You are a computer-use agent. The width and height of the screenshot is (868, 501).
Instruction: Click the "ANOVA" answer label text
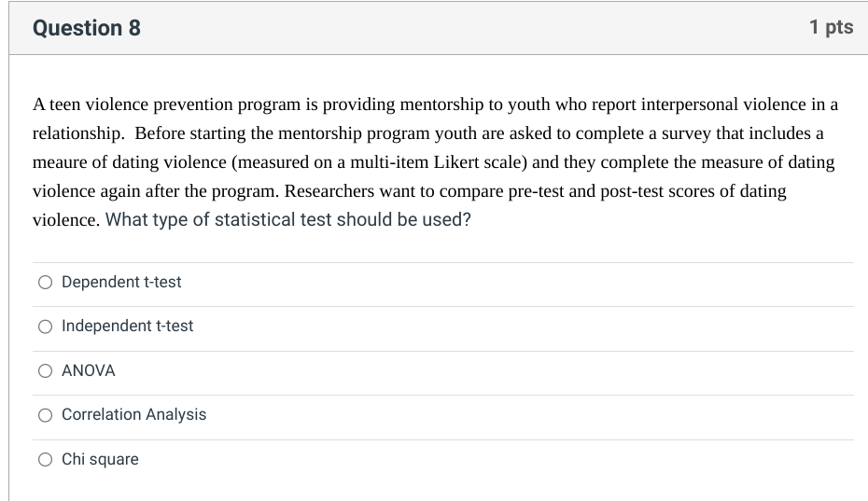pos(89,371)
